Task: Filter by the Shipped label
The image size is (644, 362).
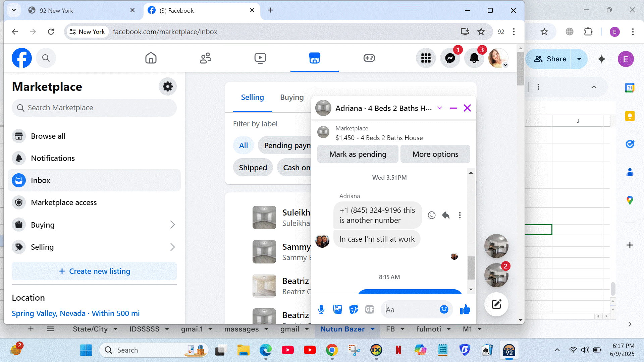Action: pos(253,168)
